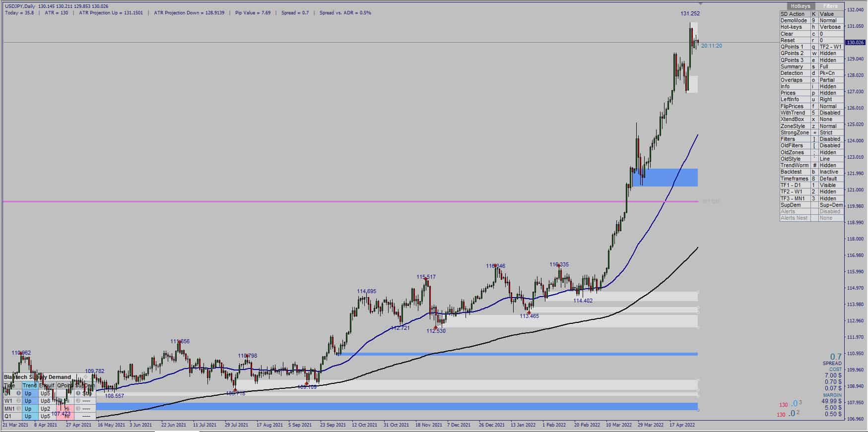868x432 pixels.
Task: Change Overlaps value 'Partial'
Action: [x=831, y=80]
